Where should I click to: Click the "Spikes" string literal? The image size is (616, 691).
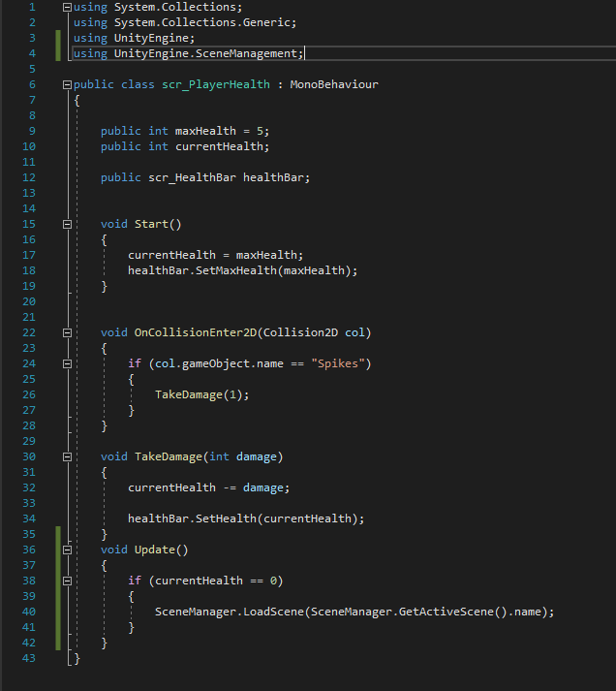(338, 364)
